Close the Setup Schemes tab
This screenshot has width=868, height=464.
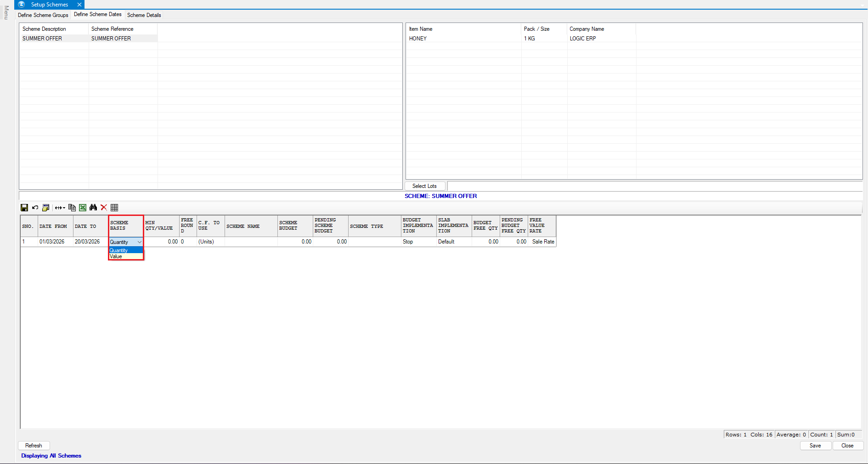tap(79, 5)
